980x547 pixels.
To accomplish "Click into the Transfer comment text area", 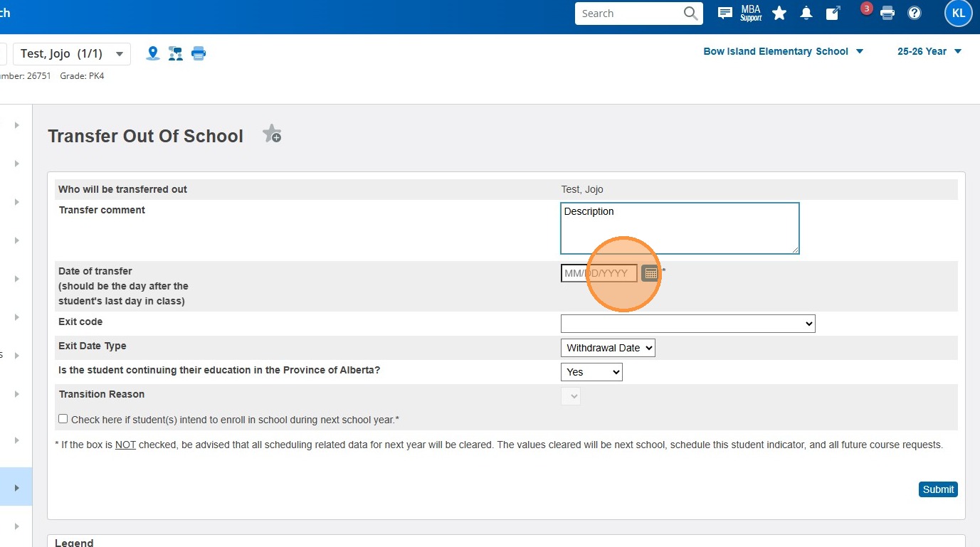I will [x=679, y=228].
